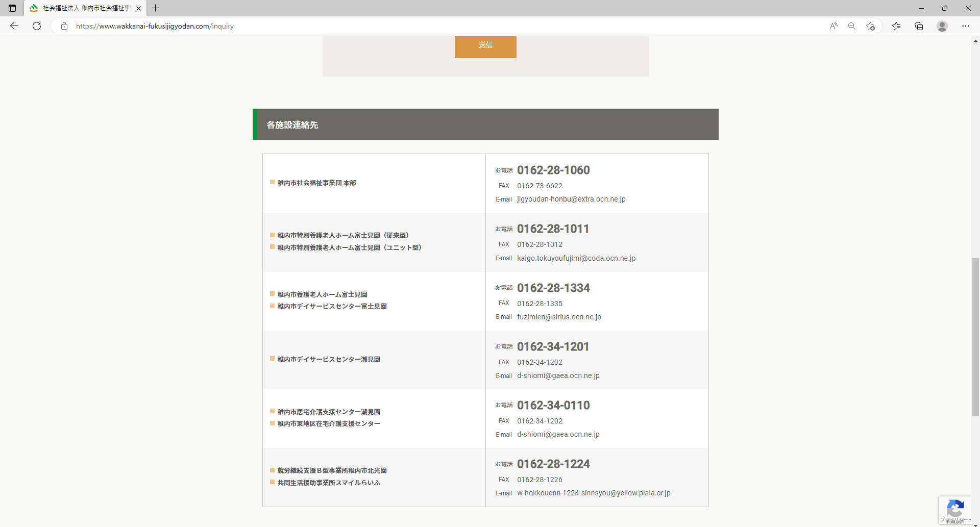Open the user profile avatar
Viewport: 980px width, 527px height.
942,26
